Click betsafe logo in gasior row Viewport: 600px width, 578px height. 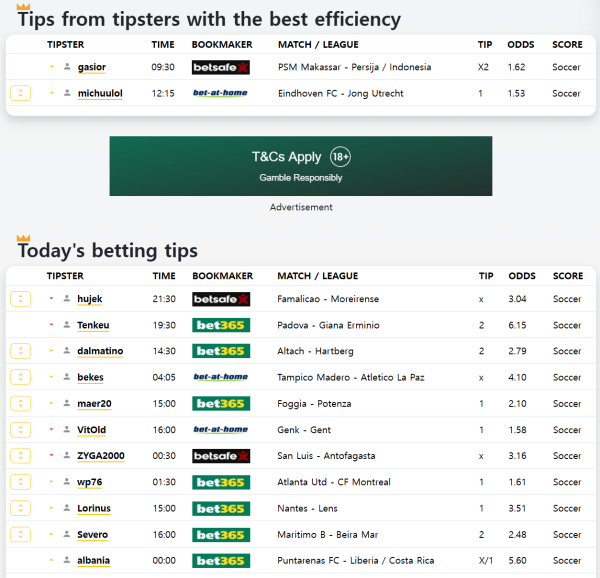(x=220, y=67)
